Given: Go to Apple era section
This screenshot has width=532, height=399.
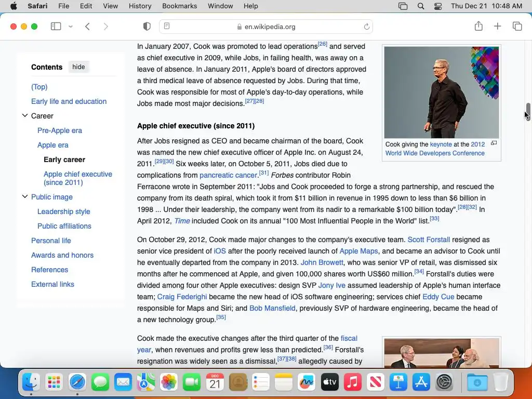Looking at the screenshot, I should point(53,145).
